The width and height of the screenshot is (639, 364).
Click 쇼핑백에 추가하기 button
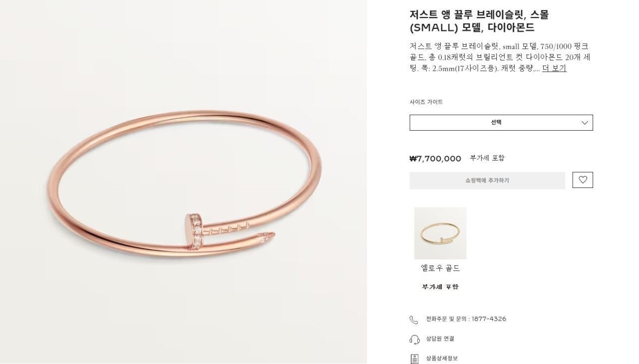[487, 181]
